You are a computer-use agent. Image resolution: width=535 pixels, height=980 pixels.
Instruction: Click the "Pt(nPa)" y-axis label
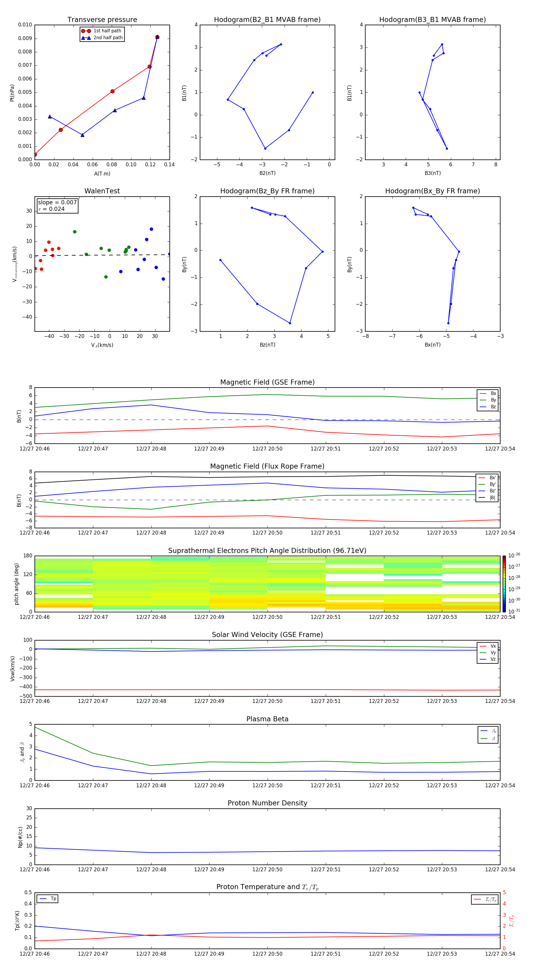coord(12,93)
